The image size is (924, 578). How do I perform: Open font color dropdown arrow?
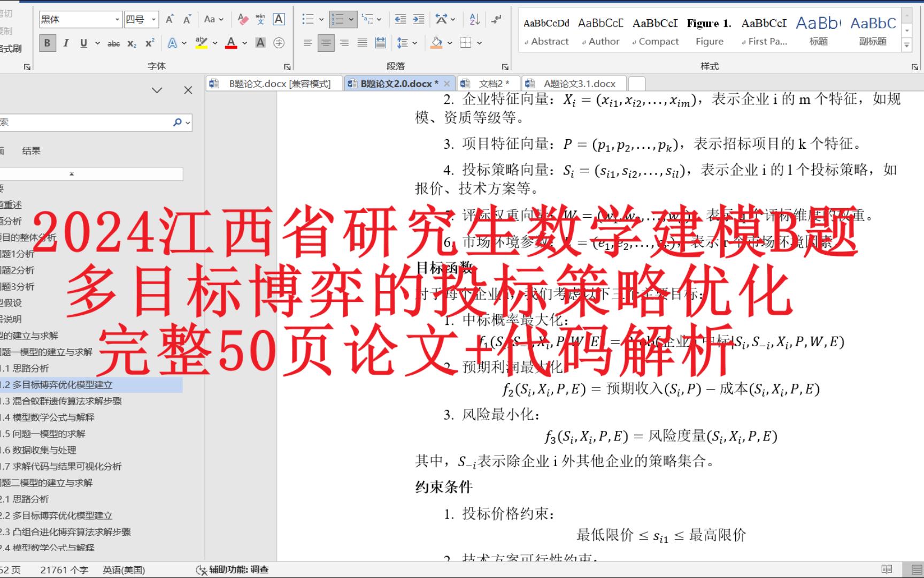(x=244, y=43)
